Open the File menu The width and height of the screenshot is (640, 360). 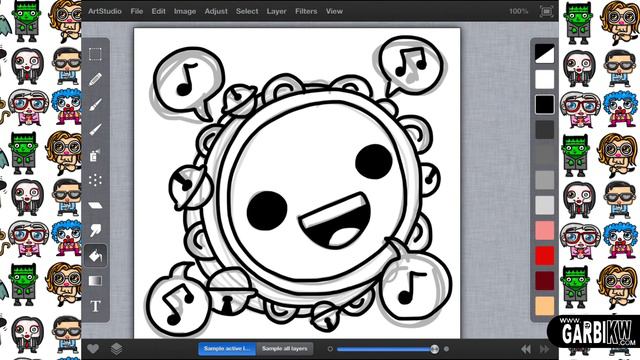(137, 11)
